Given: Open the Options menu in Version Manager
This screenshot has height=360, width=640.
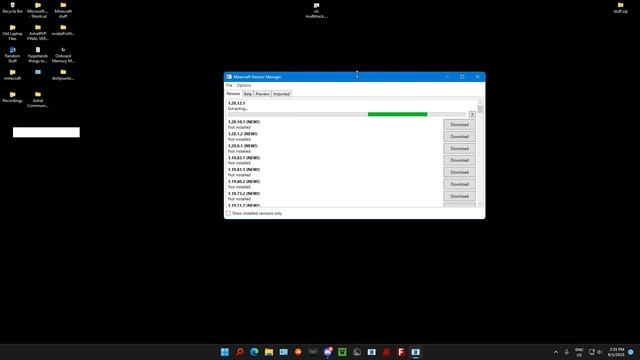Looking at the screenshot, I should pos(244,85).
